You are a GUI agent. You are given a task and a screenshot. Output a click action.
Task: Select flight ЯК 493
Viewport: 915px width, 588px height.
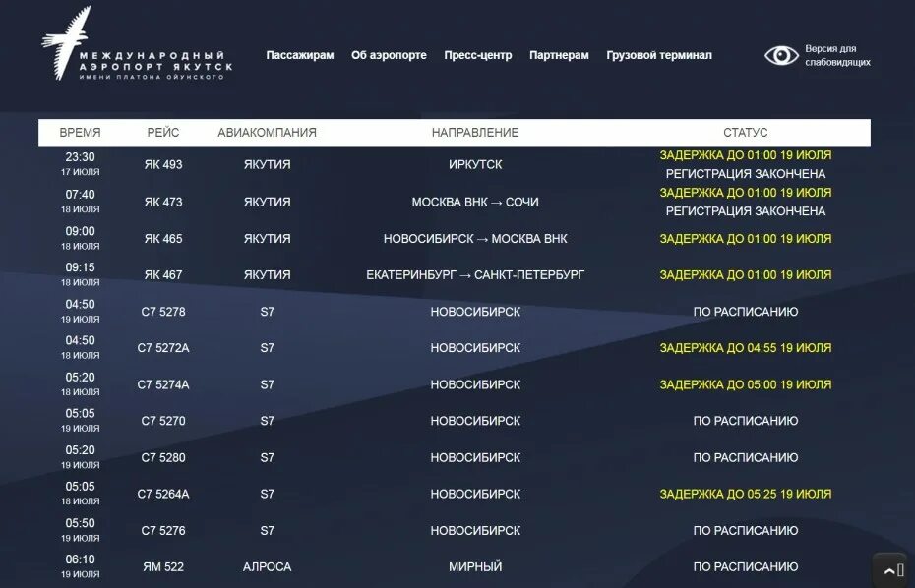[x=163, y=164]
